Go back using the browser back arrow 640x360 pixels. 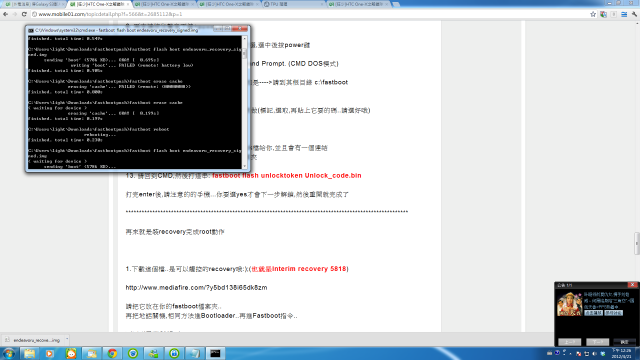5,14
